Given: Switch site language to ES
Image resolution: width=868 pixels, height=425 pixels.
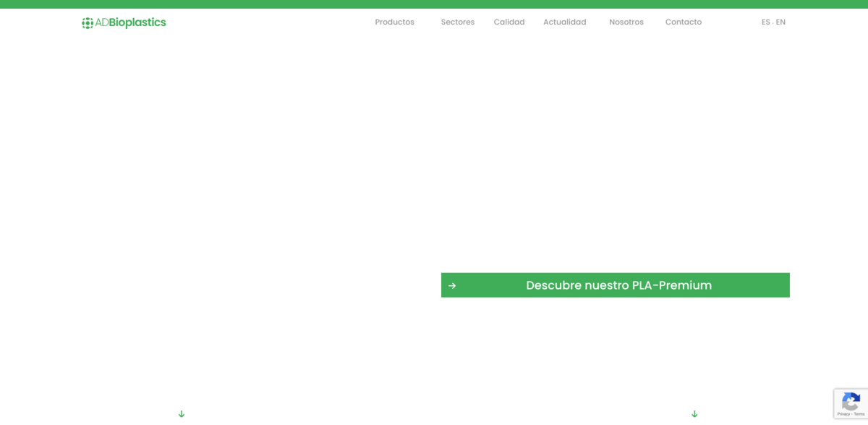Looking at the screenshot, I should (x=765, y=22).
